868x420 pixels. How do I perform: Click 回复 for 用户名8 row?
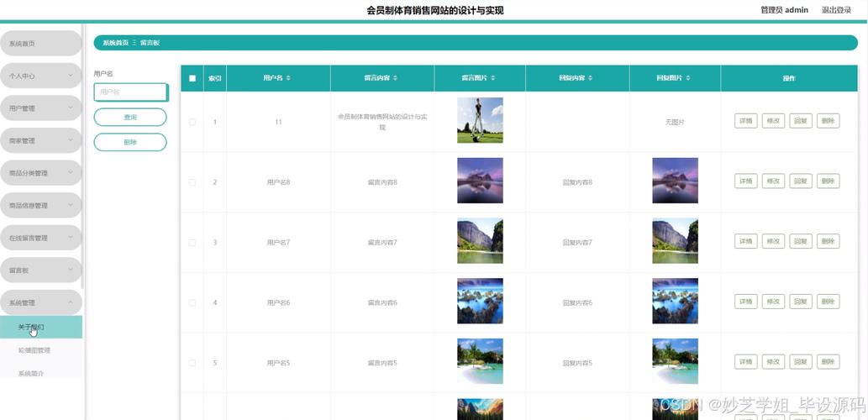tap(801, 181)
